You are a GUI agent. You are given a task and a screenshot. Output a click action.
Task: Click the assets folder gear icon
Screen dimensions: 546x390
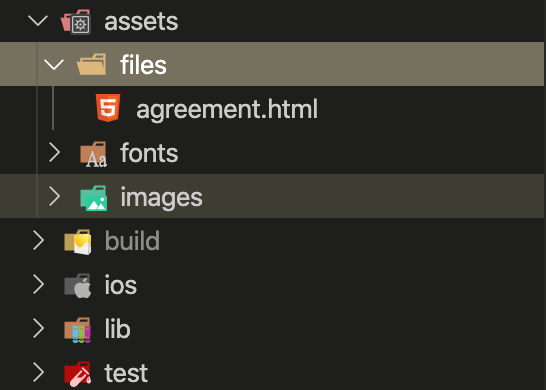(x=76, y=22)
